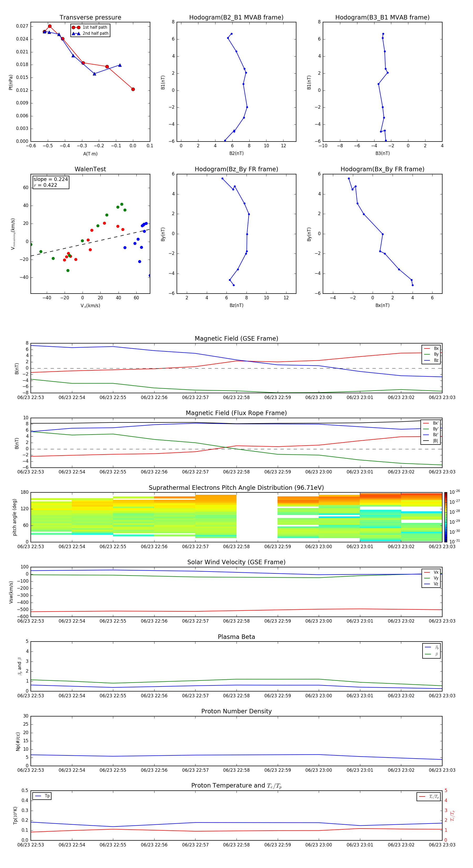The image size is (473, 868).
Task: Click the "180" tick on pitch angle axis
Action: click(25, 492)
